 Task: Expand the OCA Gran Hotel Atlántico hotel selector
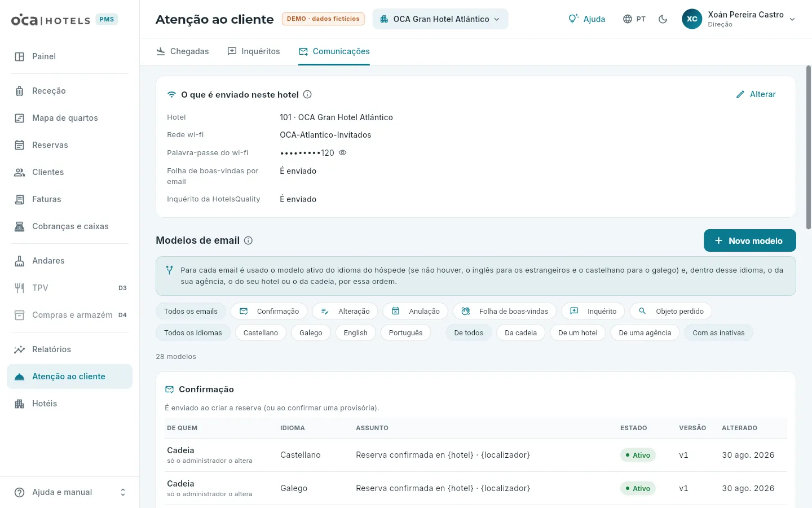(x=440, y=19)
